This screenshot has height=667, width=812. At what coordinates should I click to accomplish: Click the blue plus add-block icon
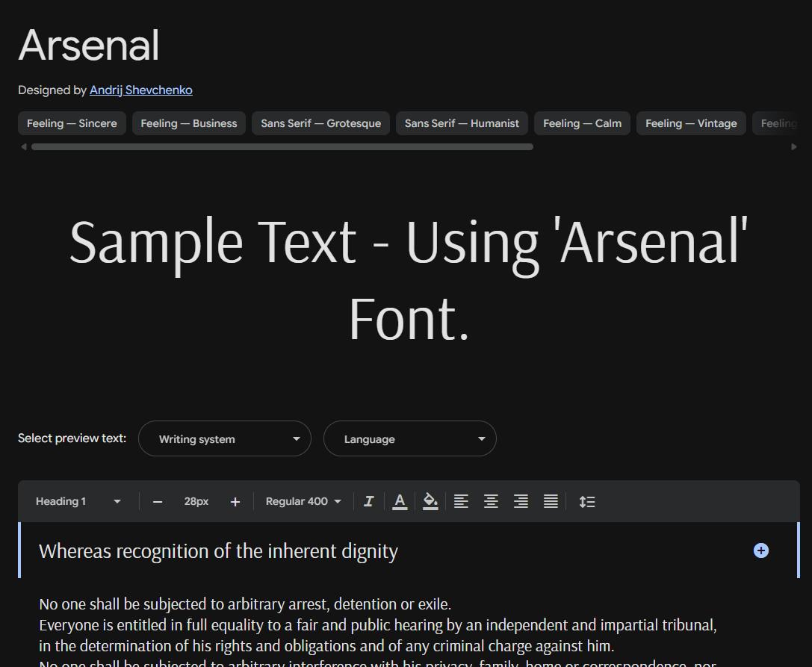pos(760,550)
